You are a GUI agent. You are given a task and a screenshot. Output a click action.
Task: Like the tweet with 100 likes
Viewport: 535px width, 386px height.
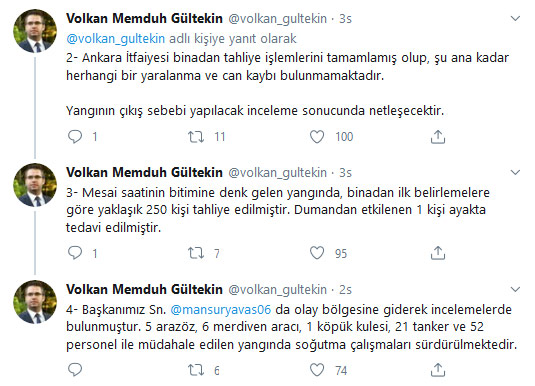317,137
